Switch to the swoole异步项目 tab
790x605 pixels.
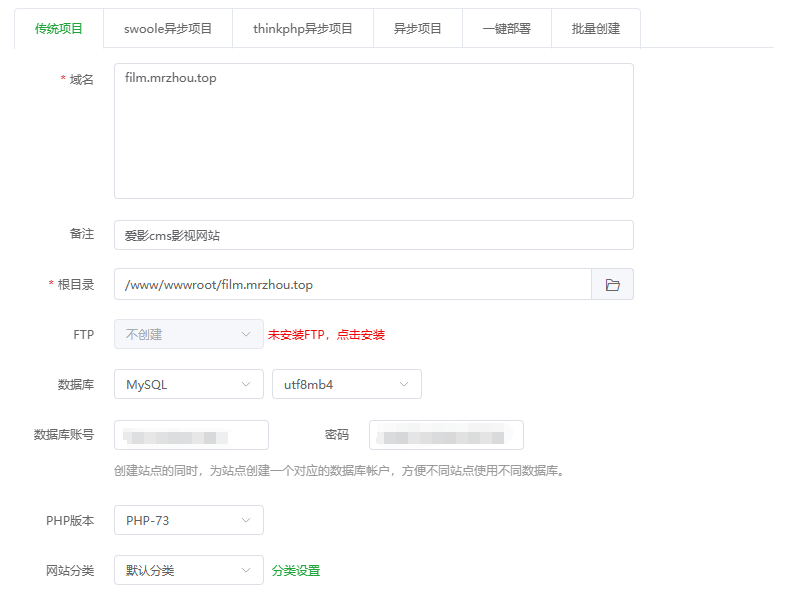pyautogui.click(x=168, y=29)
